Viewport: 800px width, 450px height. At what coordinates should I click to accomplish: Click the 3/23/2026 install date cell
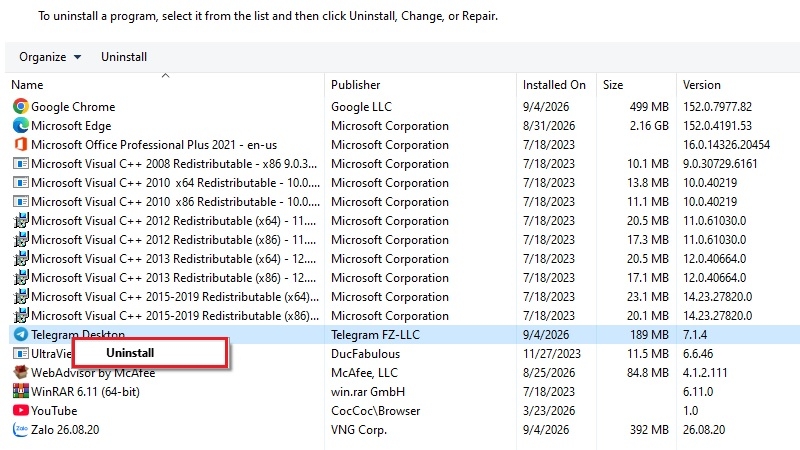pyautogui.click(x=548, y=411)
